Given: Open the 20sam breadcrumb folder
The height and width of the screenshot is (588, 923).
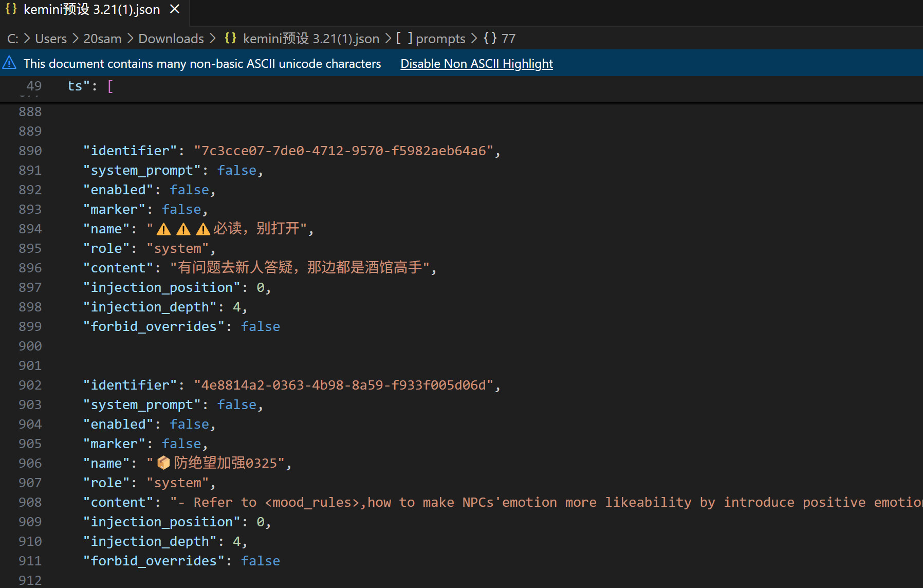Looking at the screenshot, I should tap(102, 39).
